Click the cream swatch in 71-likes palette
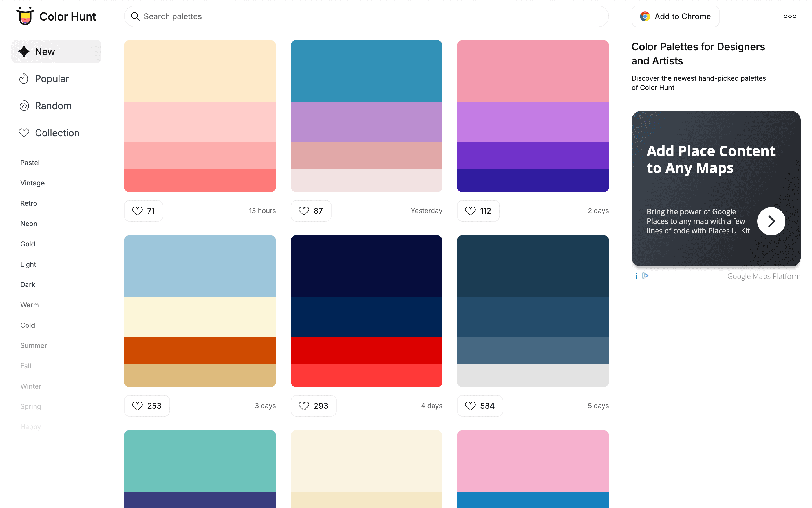This screenshot has height=508, width=812. [x=200, y=71]
